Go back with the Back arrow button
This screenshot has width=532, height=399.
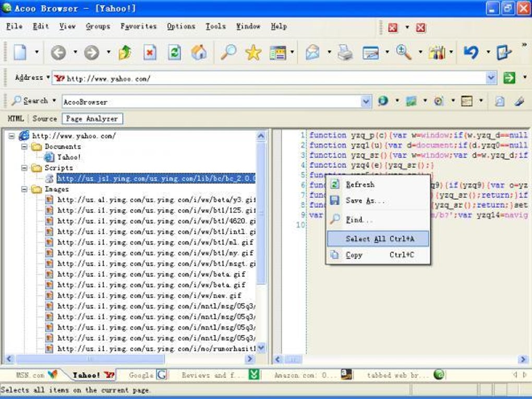coord(58,53)
